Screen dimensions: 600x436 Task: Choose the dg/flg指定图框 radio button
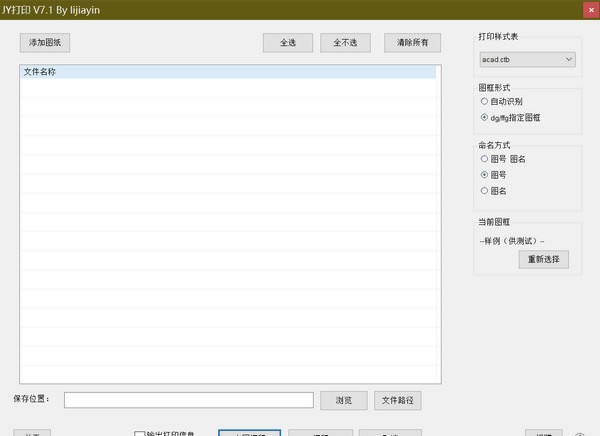[x=485, y=117]
